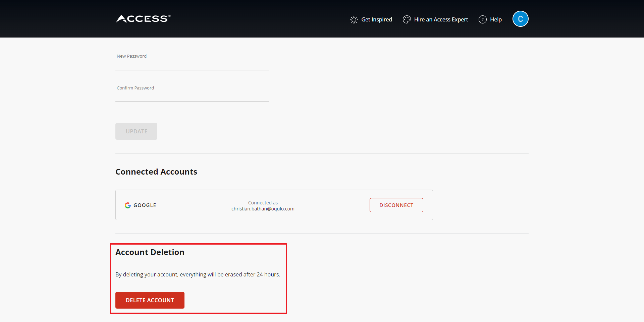644x322 pixels.
Task: Open the user avatar "C" profile menu
Action: coord(520,19)
